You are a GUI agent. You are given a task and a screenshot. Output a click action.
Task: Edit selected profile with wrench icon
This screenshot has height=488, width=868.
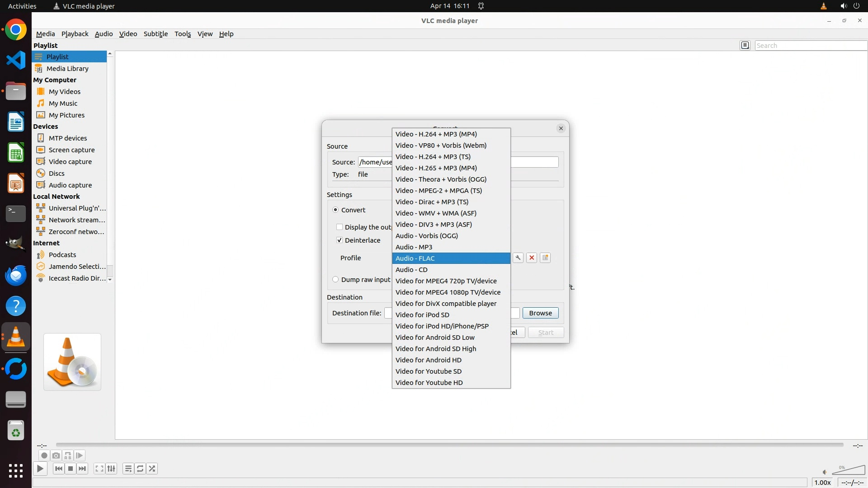click(x=518, y=258)
